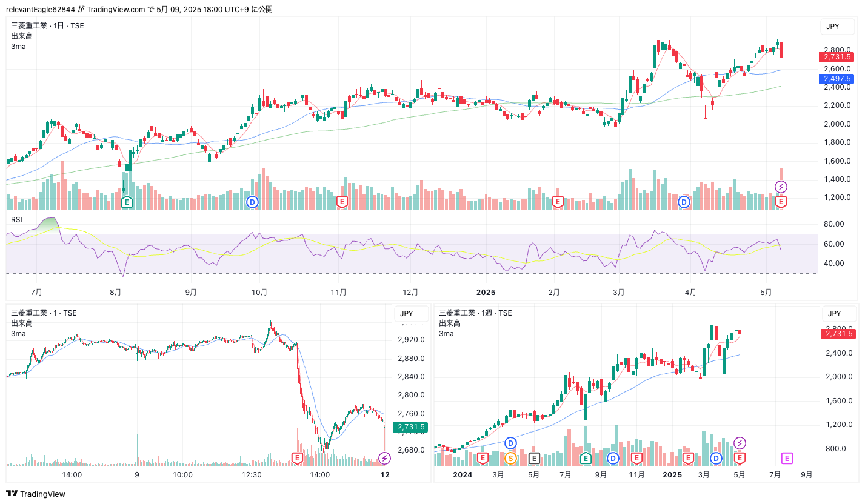Click the 3ma indicator label on weekly chart
The width and height of the screenshot is (865, 504).
click(446, 333)
